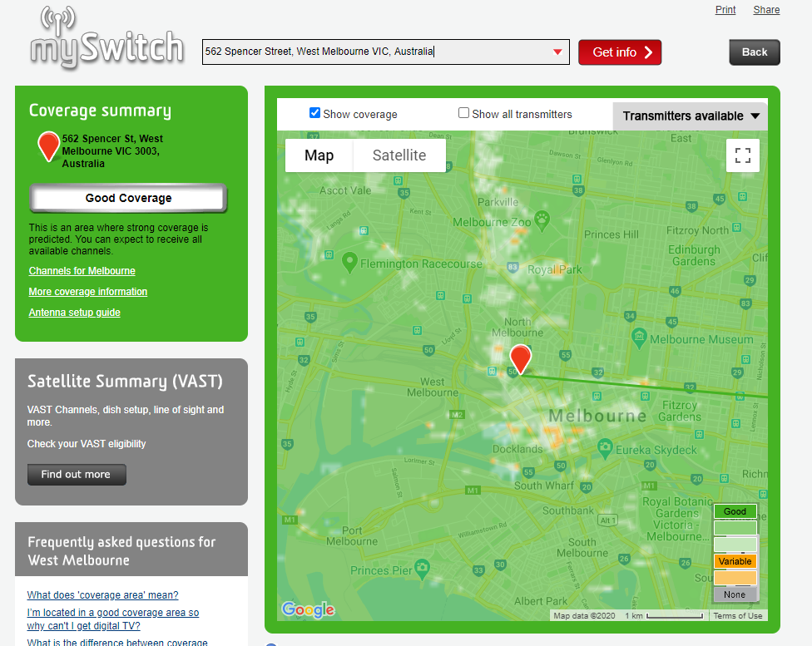Click the Satellite Summary (VAST) heading
This screenshot has width=812, height=646.
coord(125,382)
